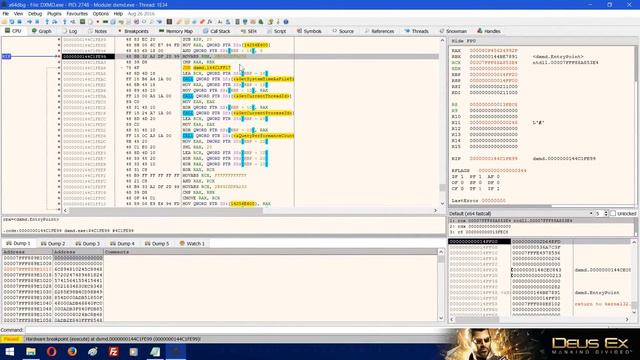640x360 pixels.
Task: Click the red Bookmarks toolbar icon
Action: pyautogui.click(x=202, y=22)
